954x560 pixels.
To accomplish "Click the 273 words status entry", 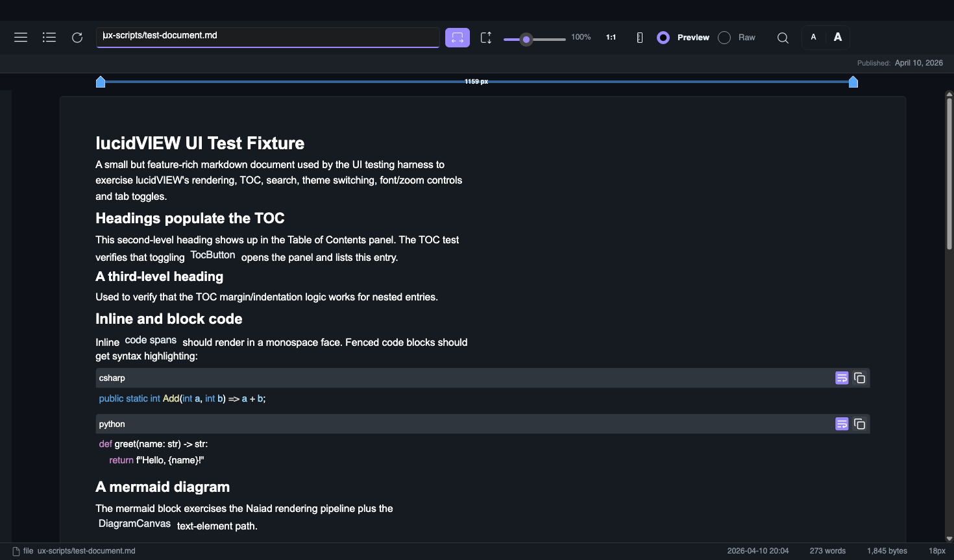I will 827,551.
